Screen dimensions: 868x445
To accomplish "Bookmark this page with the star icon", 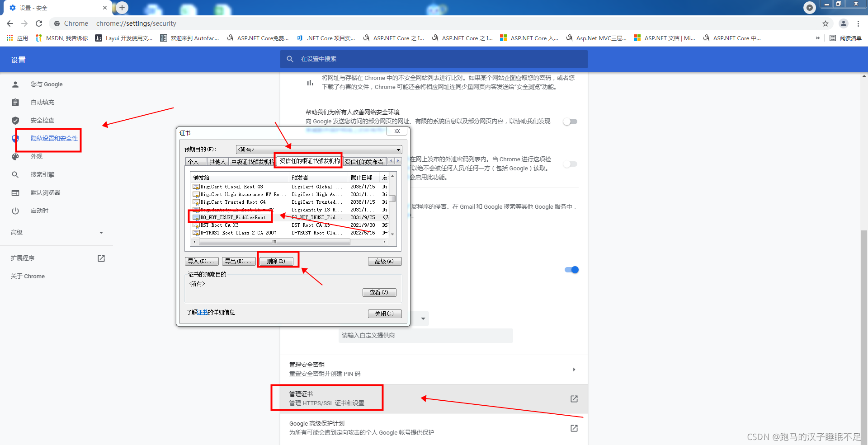I will coord(826,23).
